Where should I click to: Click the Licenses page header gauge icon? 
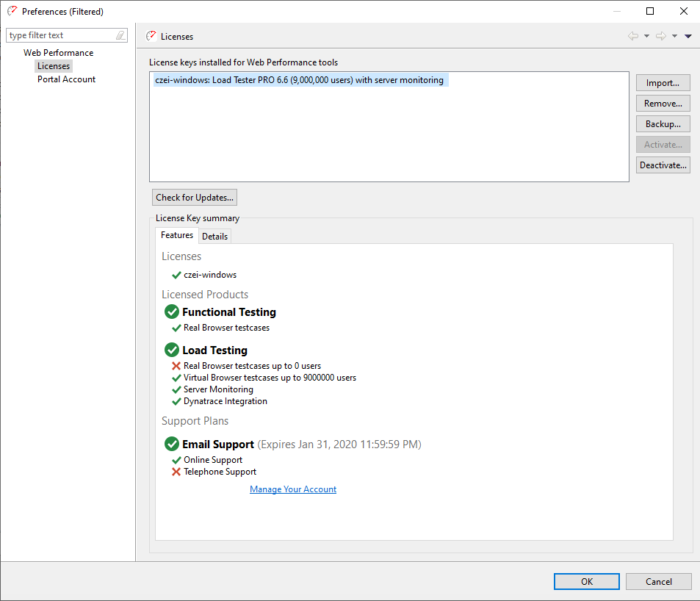[151, 36]
